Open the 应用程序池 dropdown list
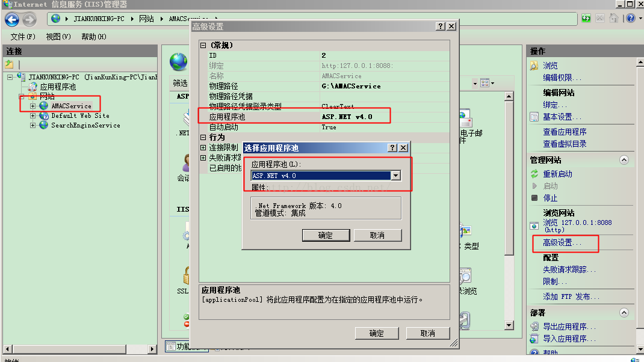 395,176
